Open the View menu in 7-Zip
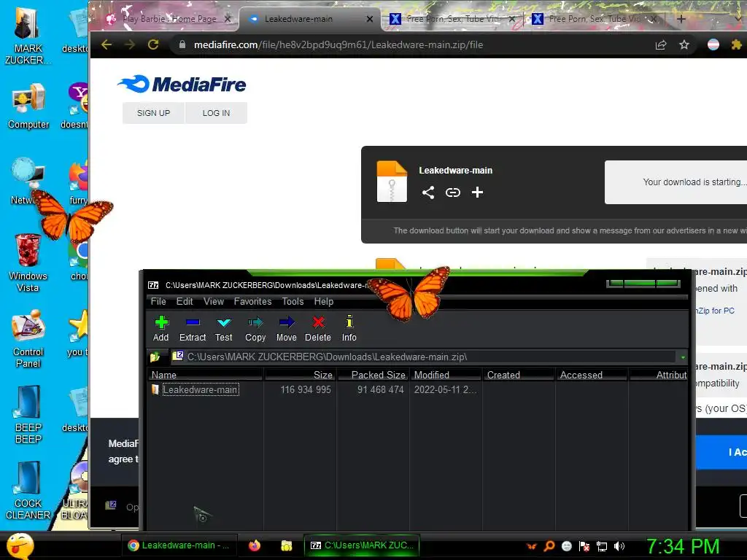Viewport: 747px width, 560px height. click(214, 301)
